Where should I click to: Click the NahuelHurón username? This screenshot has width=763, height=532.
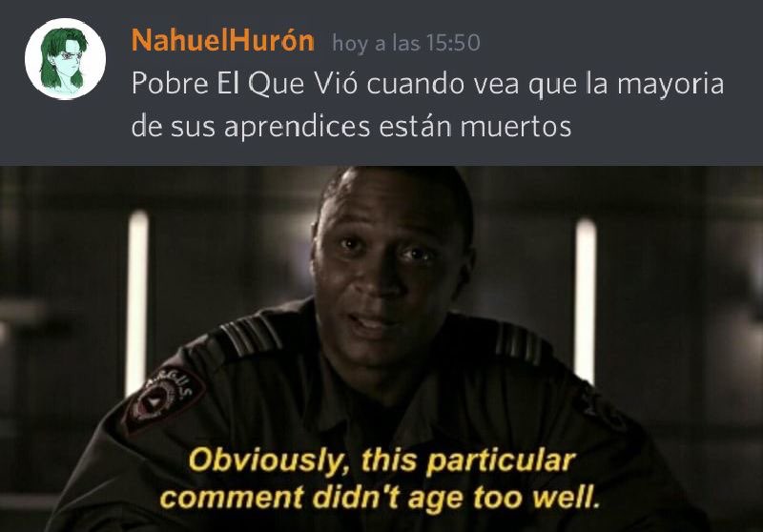(x=223, y=41)
